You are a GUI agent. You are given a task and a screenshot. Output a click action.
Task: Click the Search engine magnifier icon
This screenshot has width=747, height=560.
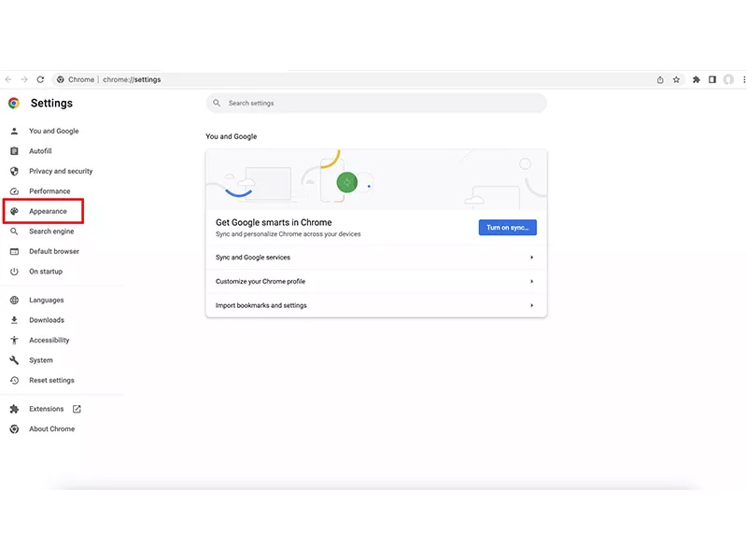pyautogui.click(x=14, y=231)
